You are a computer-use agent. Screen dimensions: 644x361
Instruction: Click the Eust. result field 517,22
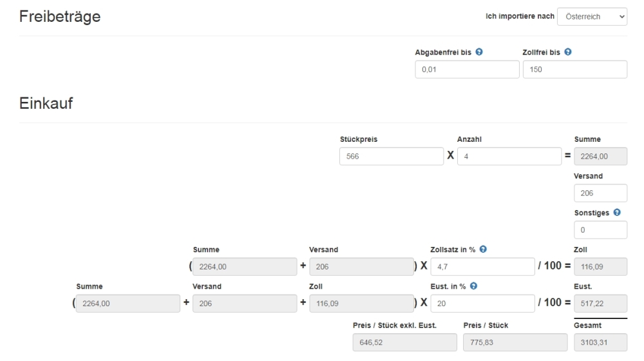600,304
